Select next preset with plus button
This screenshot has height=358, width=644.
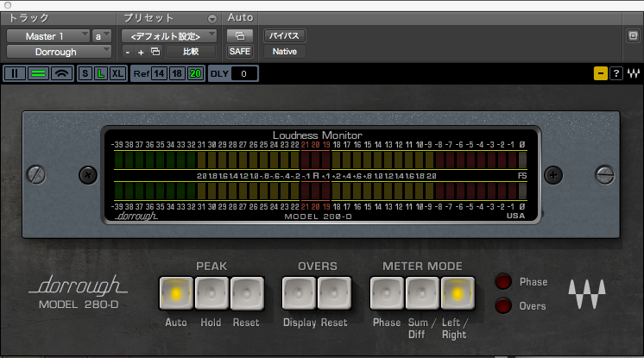pos(141,52)
